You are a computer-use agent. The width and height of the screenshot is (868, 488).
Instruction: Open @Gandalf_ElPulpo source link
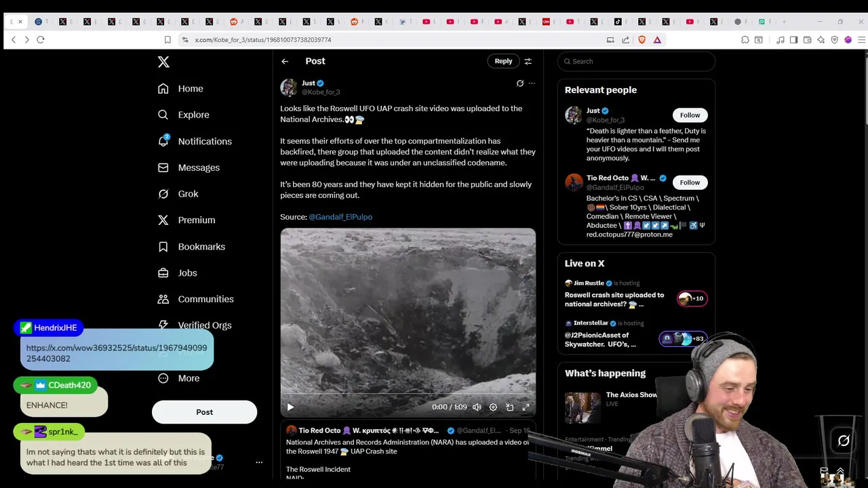click(x=340, y=217)
